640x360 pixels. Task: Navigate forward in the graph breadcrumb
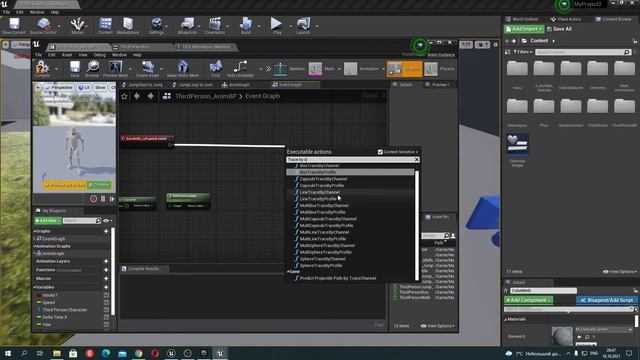(151, 96)
